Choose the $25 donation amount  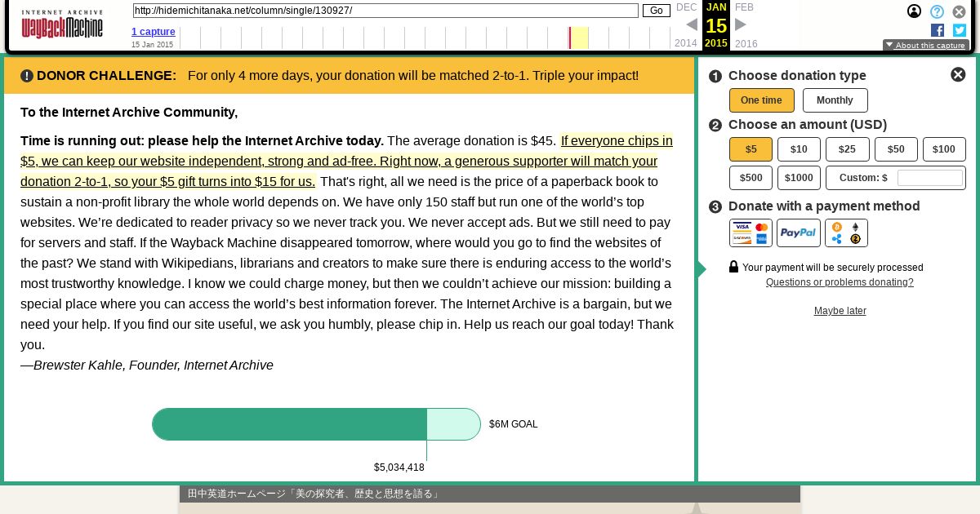(847, 149)
